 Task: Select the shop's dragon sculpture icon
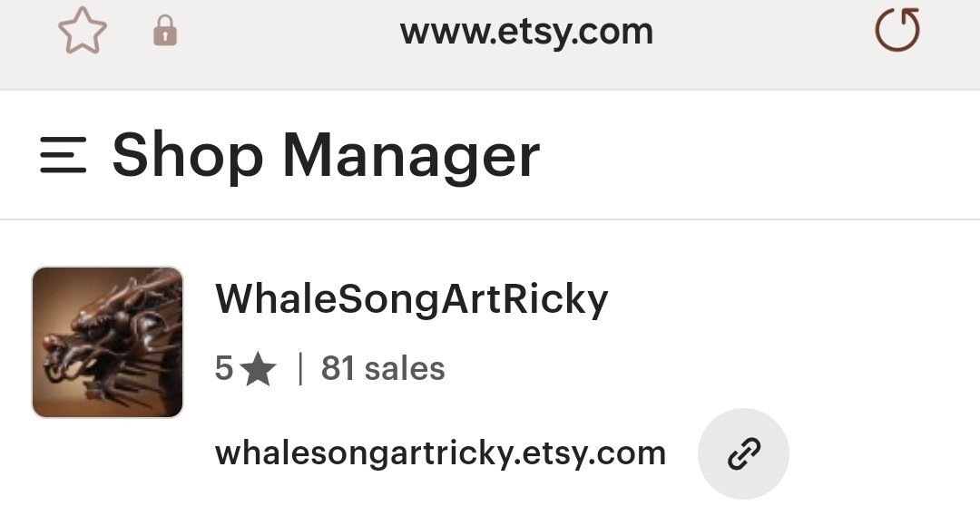pos(108,342)
